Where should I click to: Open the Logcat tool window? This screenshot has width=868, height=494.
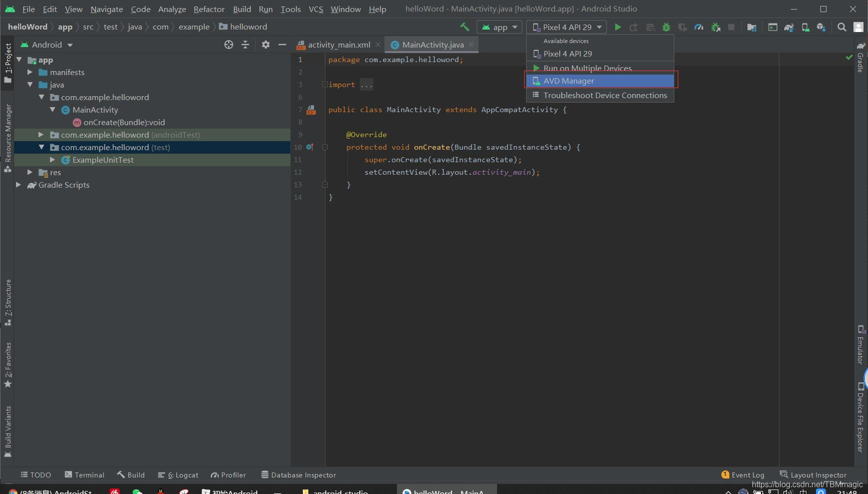tap(178, 475)
